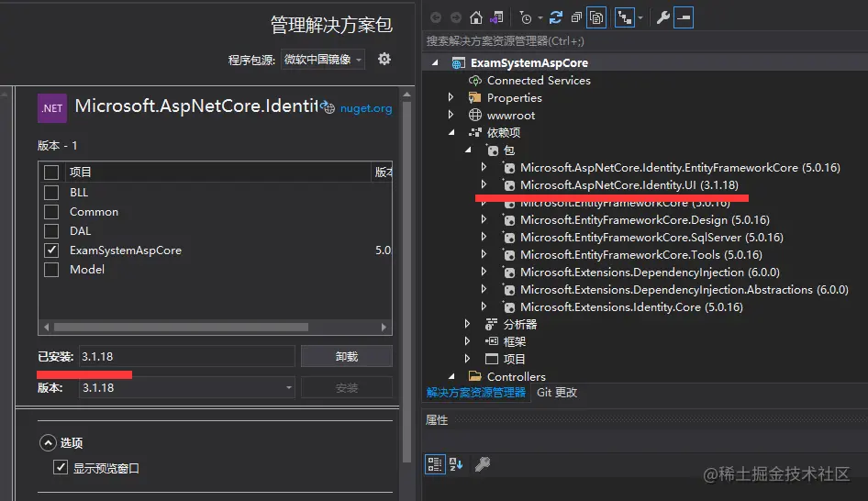Select Connected Services node
Screen dimensions: 868x501
click(539, 81)
